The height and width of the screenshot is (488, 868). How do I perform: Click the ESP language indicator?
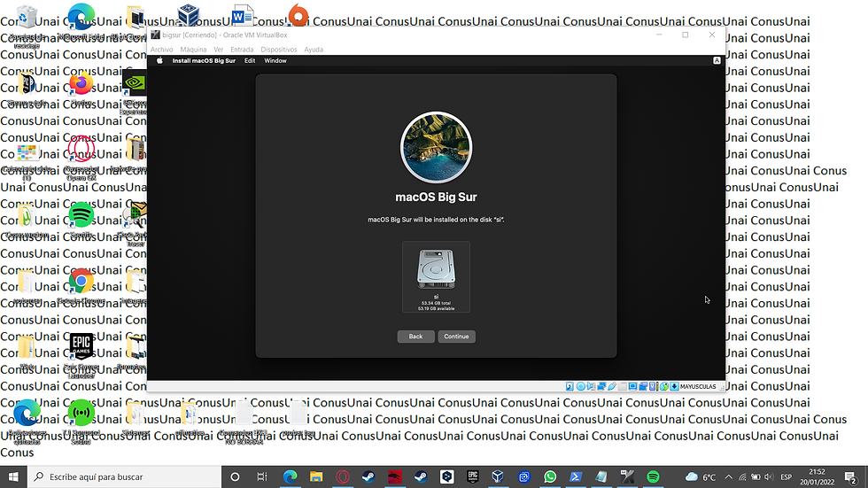pyautogui.click(x=787, y=477)
